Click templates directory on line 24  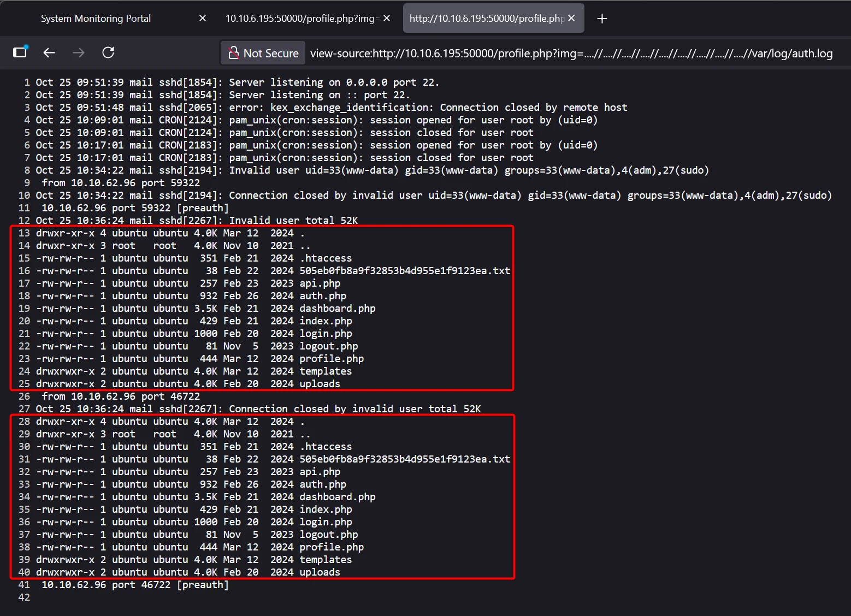coord(326,371)
